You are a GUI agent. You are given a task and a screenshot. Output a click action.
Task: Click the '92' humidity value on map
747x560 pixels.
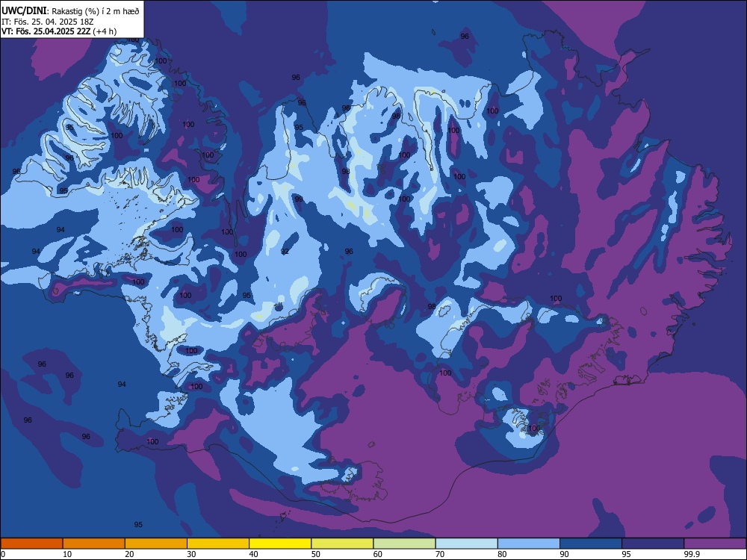285,251
